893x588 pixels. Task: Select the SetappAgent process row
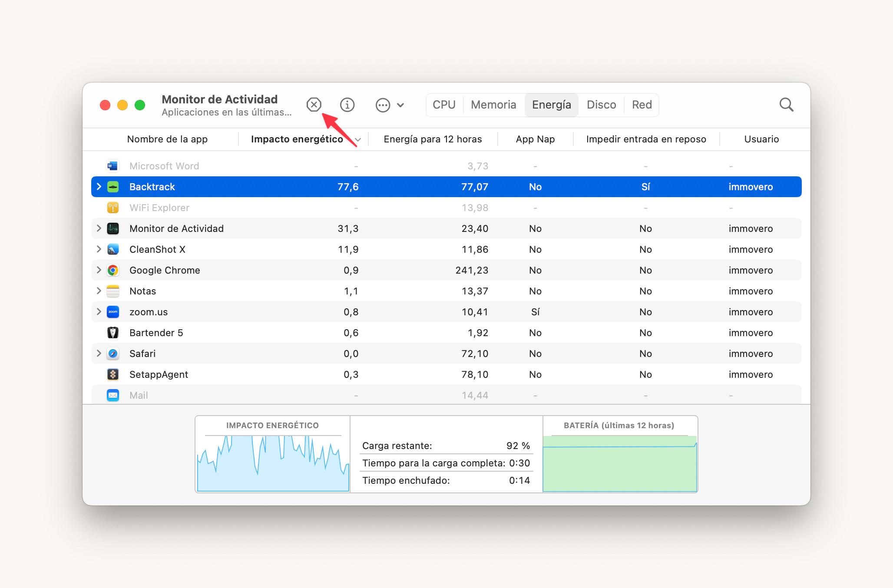point(446,374)
